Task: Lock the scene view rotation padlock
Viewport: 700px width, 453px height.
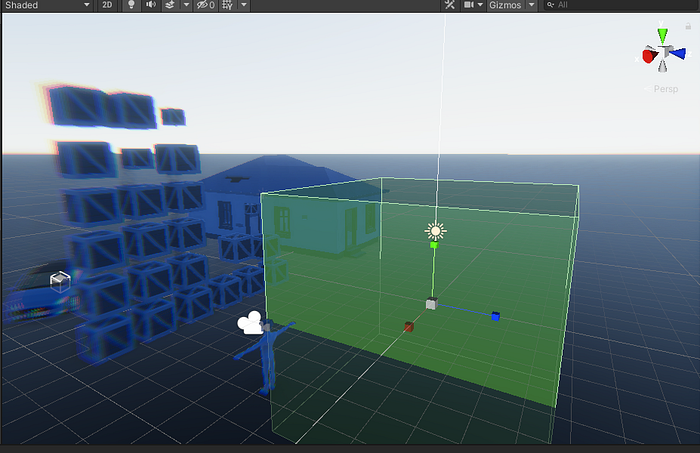Action: click(689, 23)
